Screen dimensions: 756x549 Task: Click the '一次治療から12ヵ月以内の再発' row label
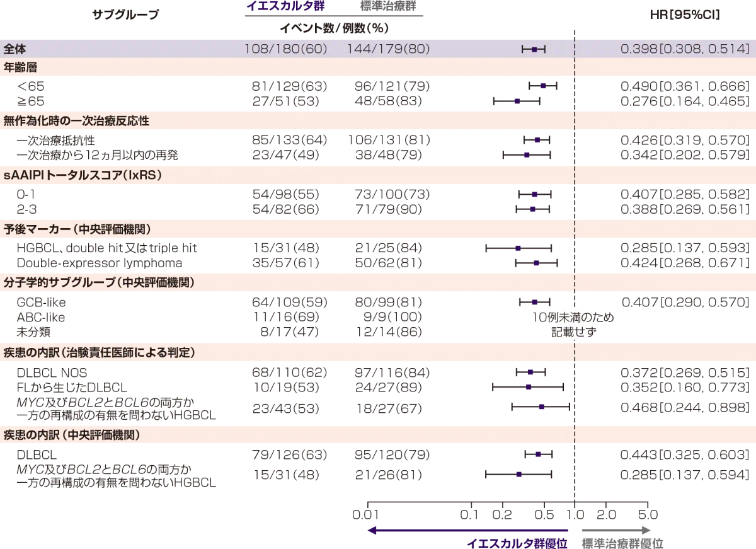98,155
